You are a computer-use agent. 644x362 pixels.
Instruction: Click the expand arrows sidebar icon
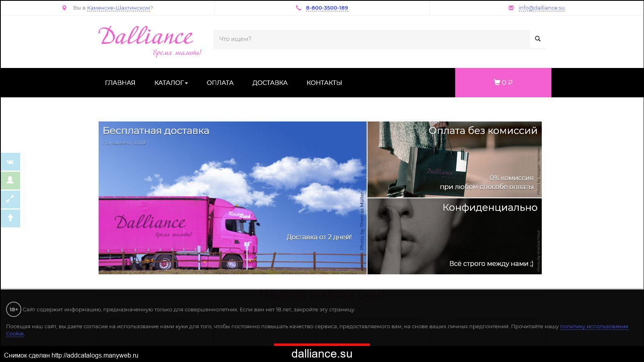pos(10,199)
